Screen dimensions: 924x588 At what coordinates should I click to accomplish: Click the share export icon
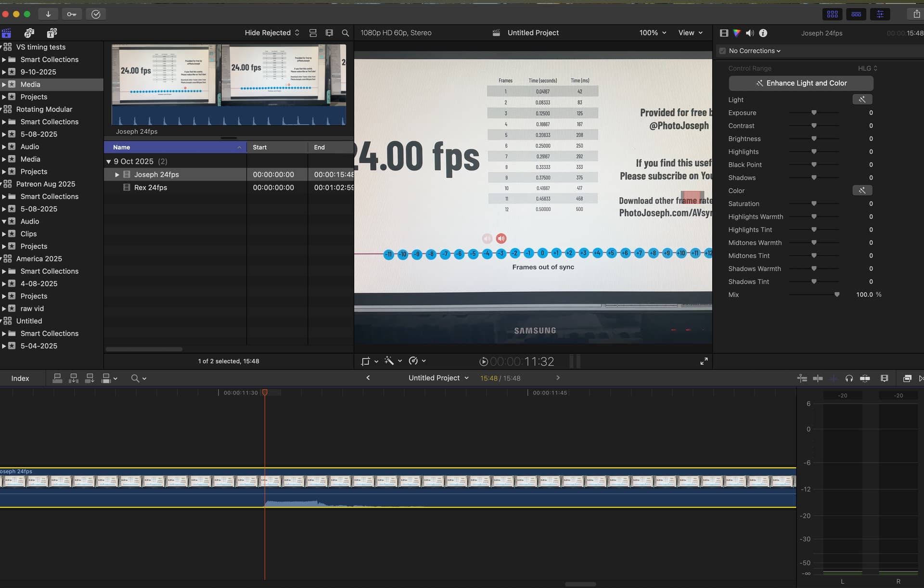(x=916, y=14)
